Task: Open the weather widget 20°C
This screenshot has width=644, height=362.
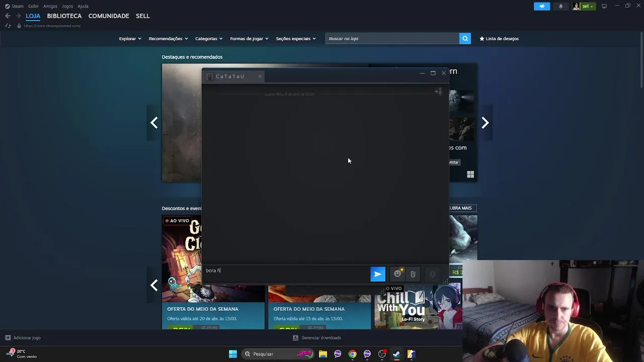Action: [22, 354]
